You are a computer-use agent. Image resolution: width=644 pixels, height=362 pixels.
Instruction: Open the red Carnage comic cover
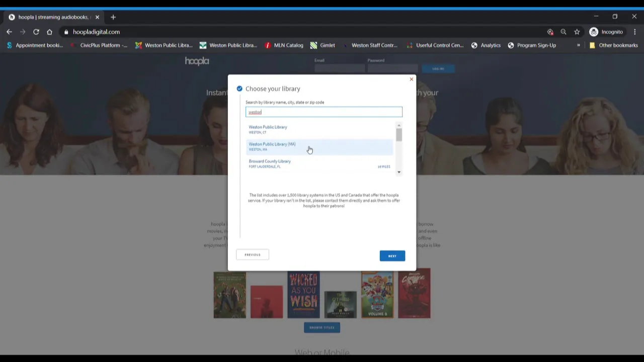[414, 294]
